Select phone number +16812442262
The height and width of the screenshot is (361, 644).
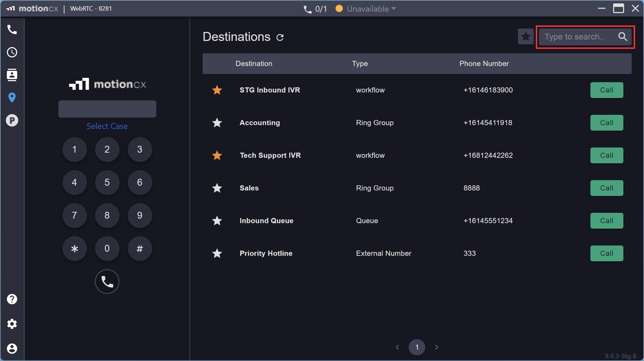(x=488, y=155)
